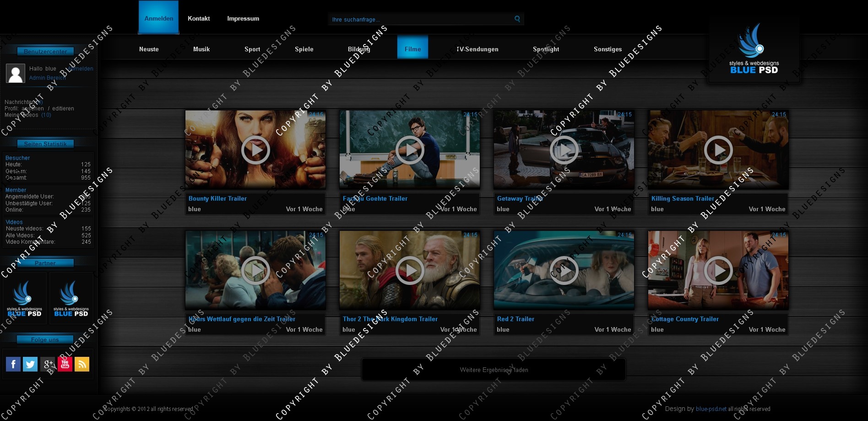
Task: Open the Thor 2 The Dark Kingdom title link
Action: pyautogui.click(x=390, y=319)
